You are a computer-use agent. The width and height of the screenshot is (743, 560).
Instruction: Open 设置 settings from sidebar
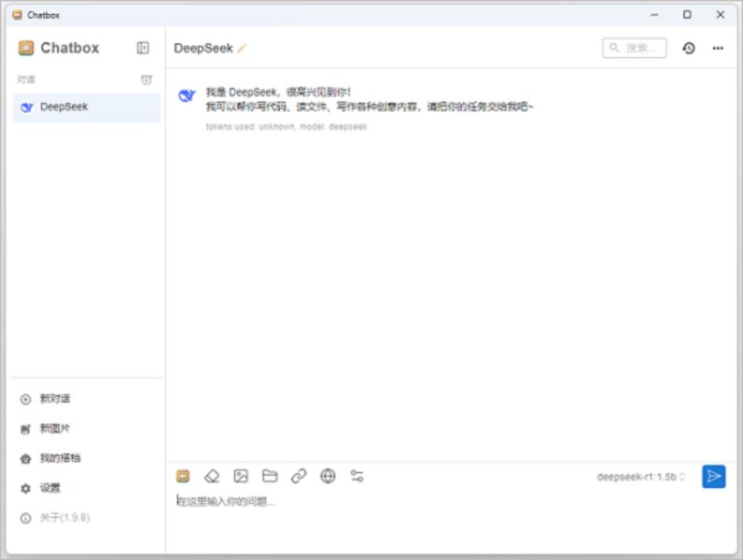pyautogui.click(x=49, y=488)
